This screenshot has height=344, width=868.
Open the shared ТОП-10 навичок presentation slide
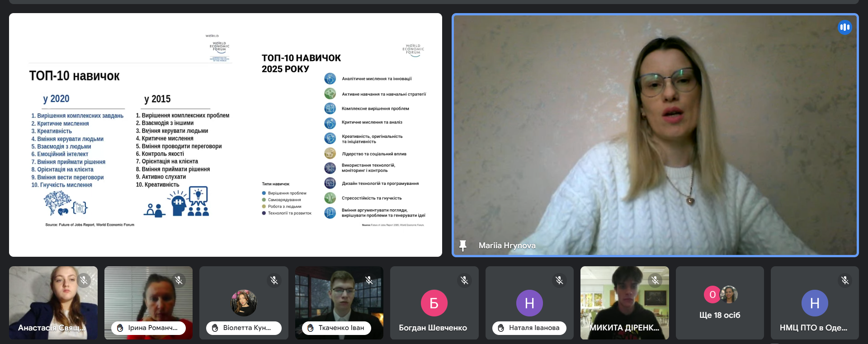[225, 135]
